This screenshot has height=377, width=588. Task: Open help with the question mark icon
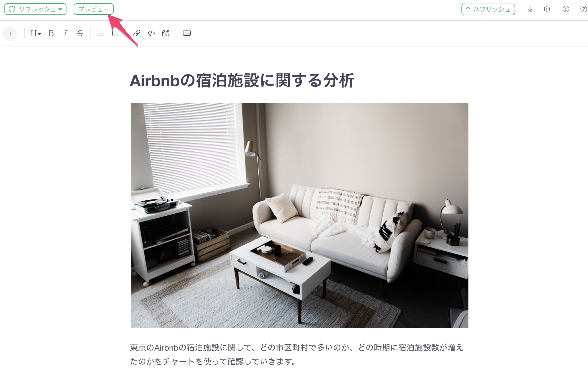click(x=583, y=9)
